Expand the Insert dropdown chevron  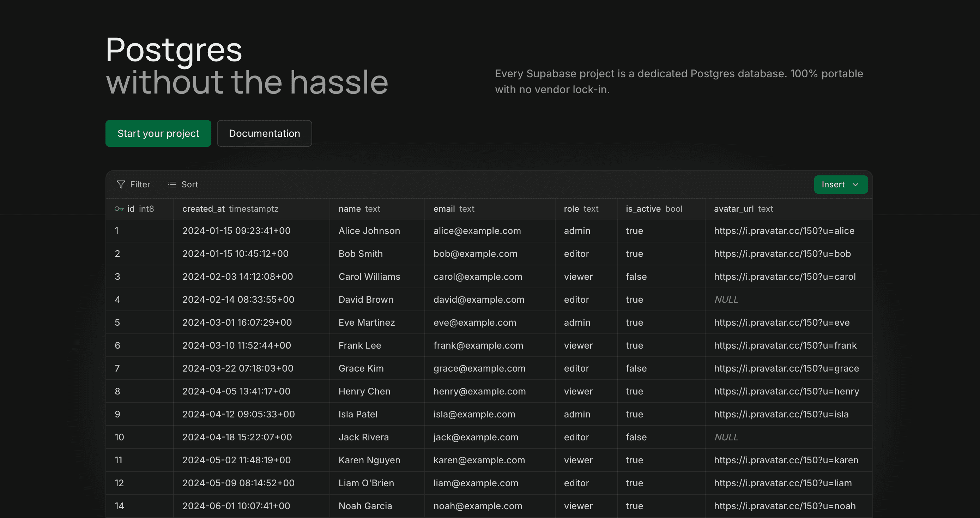click(x=855, y=185)
